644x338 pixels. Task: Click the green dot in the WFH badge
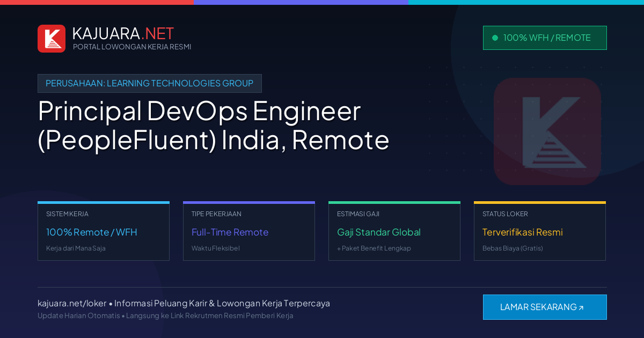[495, 38]
